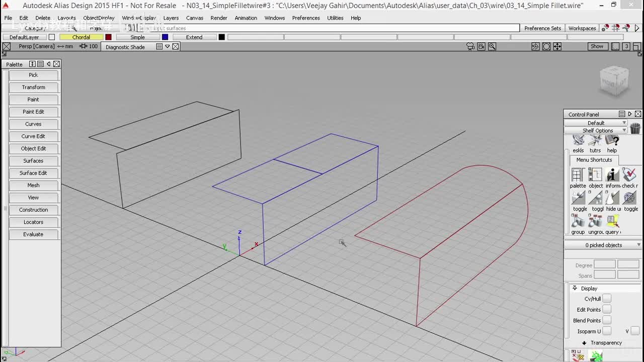Click the ViewCube in the viewport
The height and width of the screenshot is (362, 644).
614,81
